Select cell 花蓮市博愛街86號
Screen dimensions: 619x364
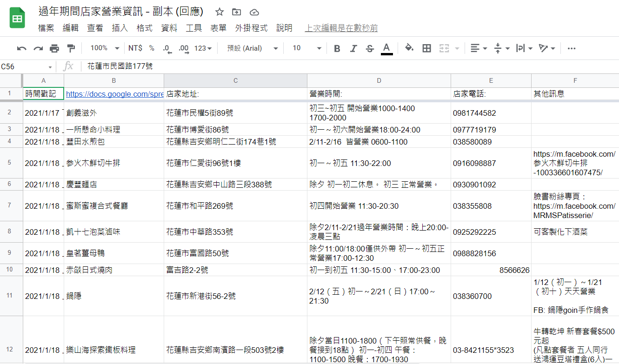(235, 130)
